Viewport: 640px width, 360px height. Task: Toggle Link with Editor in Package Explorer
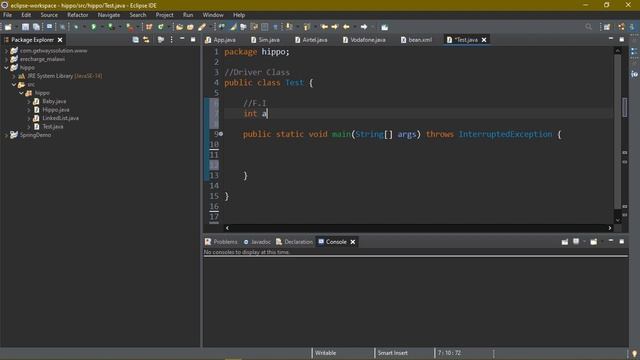pos(146,40)
